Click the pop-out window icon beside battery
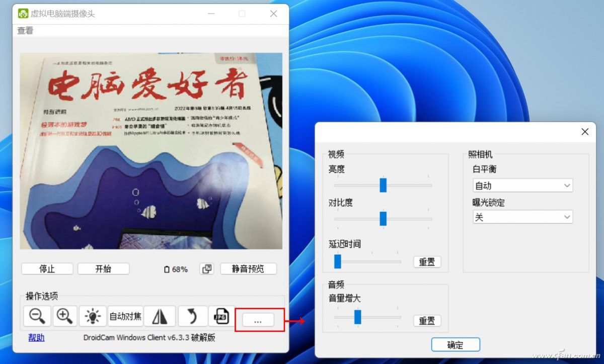This screenshot has width=604, height=364. [207, 269]
